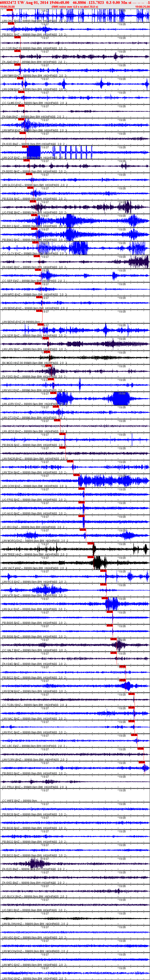The height and width of the screenshot is (980, 150).
Task: Select the UW NAC EHZ trace label
Action: pyautogui.click(x=35, y=719)
